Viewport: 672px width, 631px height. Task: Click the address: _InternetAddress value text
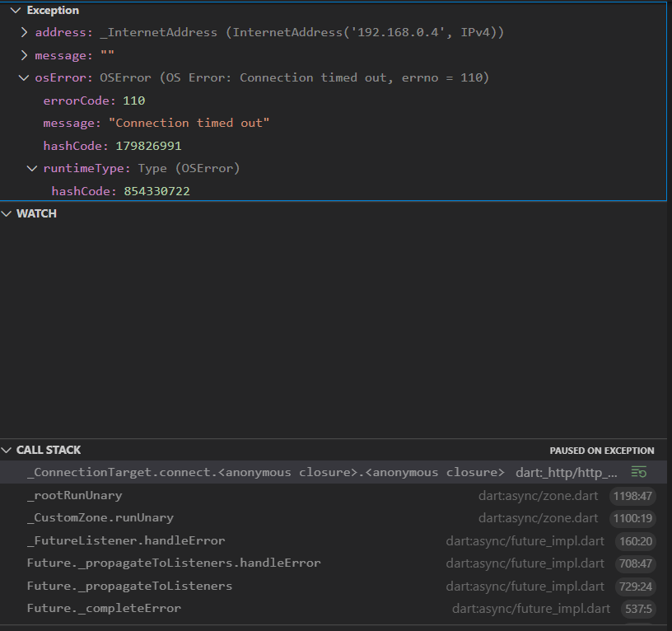(302, 32)
